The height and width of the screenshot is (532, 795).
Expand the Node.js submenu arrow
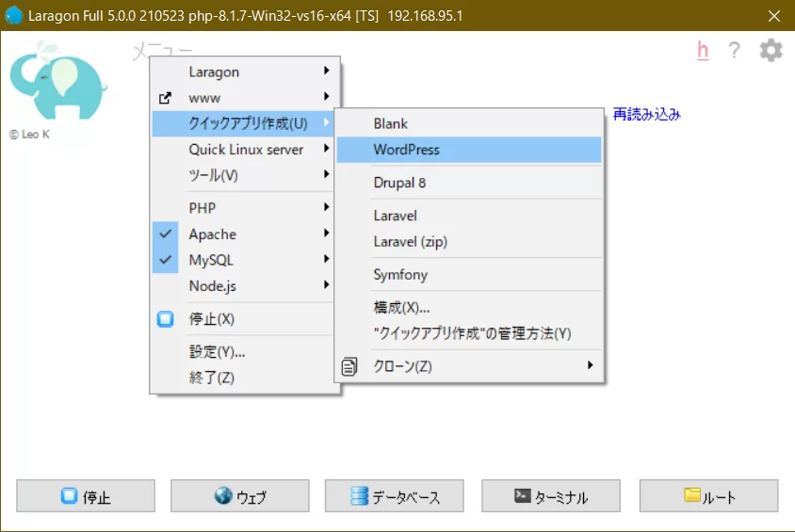point(327,284)
